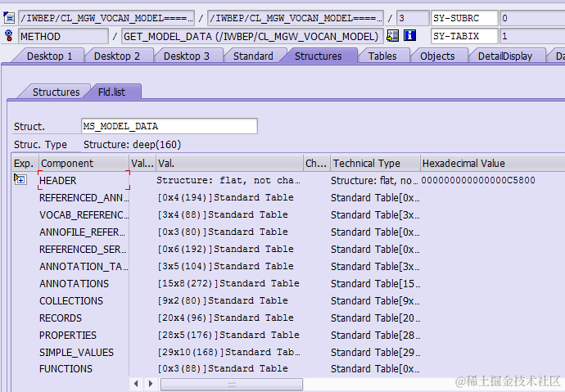Select the Structures main tab
Image resolution: width=565 pixels, height=392 pixels.
click(x=318, y=56)
